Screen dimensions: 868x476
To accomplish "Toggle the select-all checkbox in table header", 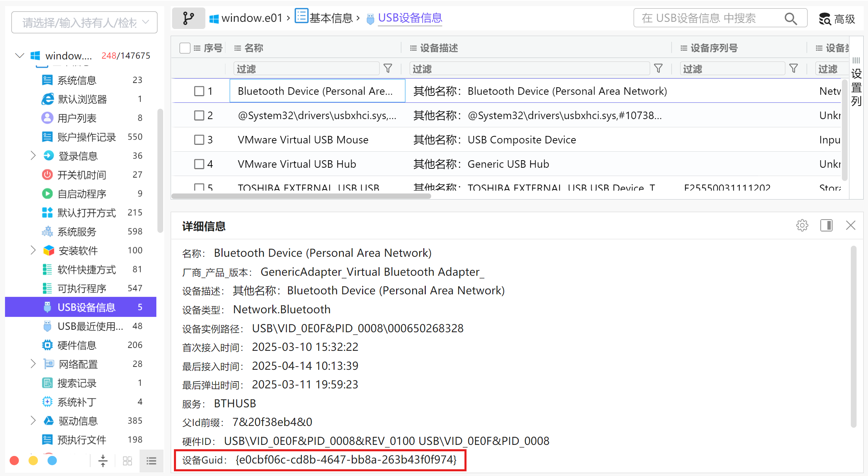I will pyautogui.click(x=185, y=48).
